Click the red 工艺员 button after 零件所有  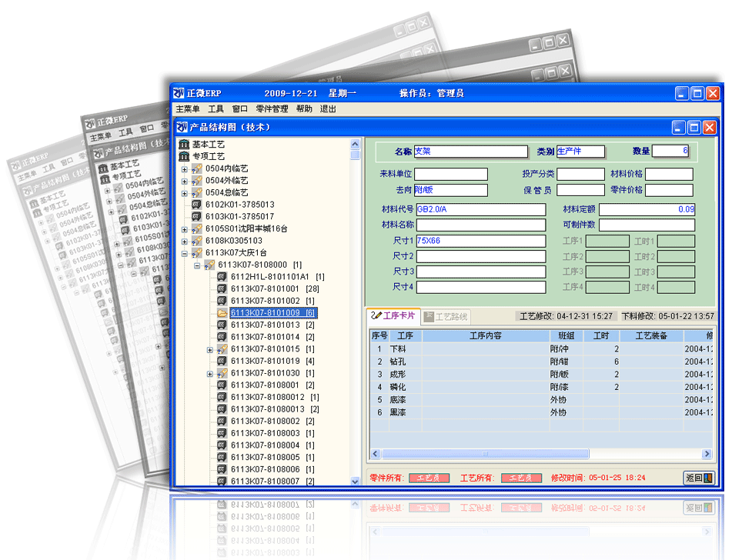point(429,478)
